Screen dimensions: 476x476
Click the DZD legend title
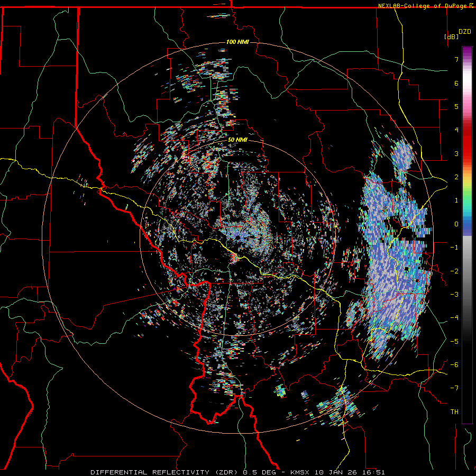coord(465,32)
